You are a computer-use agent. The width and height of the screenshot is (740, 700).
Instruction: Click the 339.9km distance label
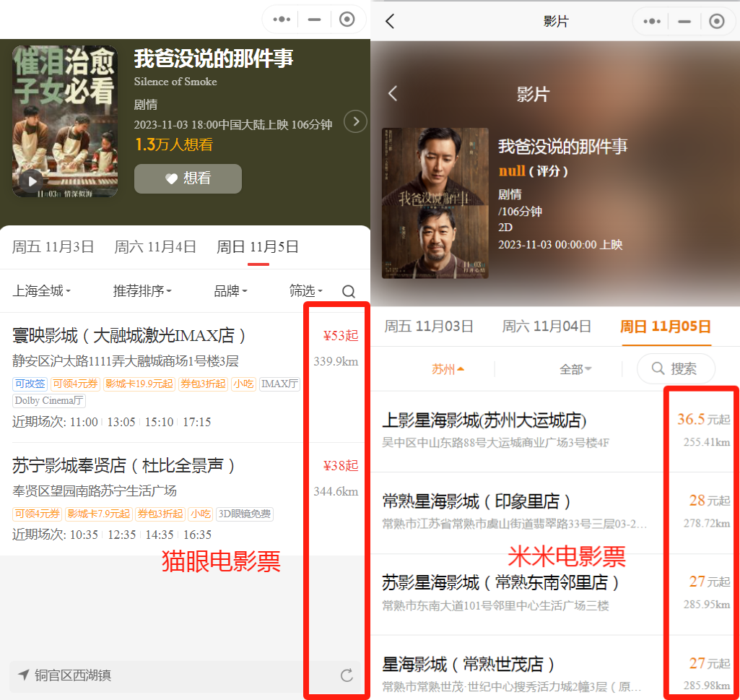pyautogui.click(x=336, y=361)
